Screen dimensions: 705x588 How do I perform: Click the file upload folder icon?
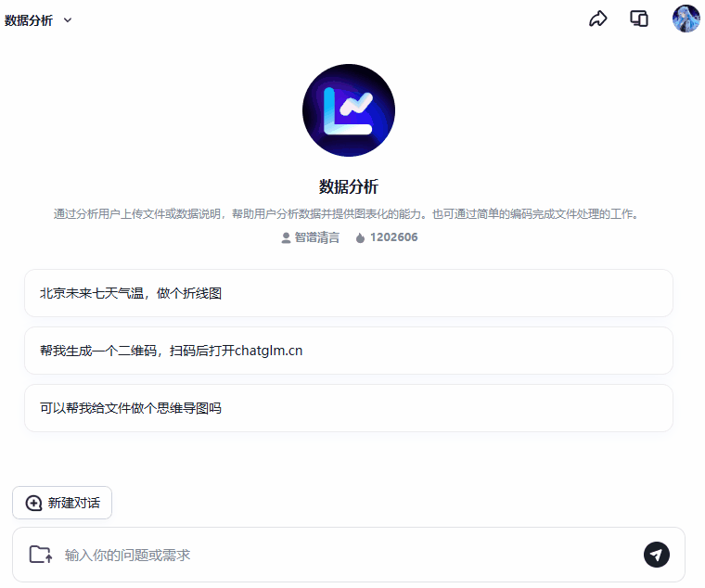click(x=41, y=555)
